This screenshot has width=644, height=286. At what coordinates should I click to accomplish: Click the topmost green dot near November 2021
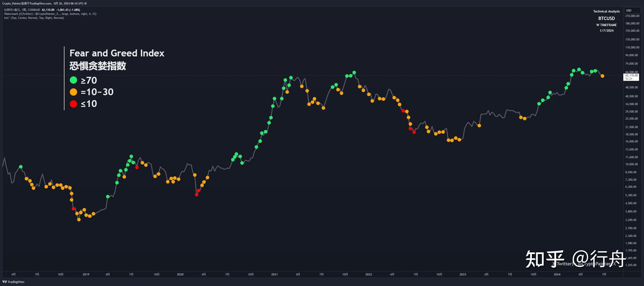pyautogui.click(x=354, y=73)
